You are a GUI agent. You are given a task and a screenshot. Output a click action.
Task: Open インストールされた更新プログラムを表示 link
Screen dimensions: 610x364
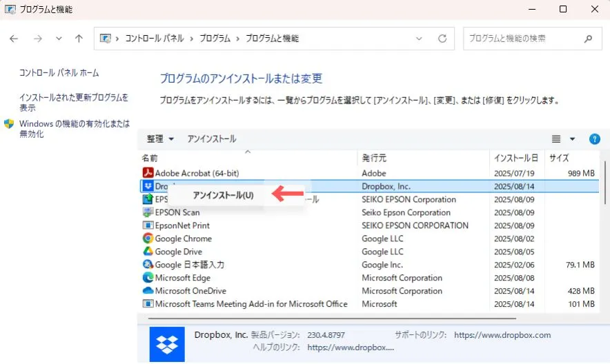click(x=74, y=102)
